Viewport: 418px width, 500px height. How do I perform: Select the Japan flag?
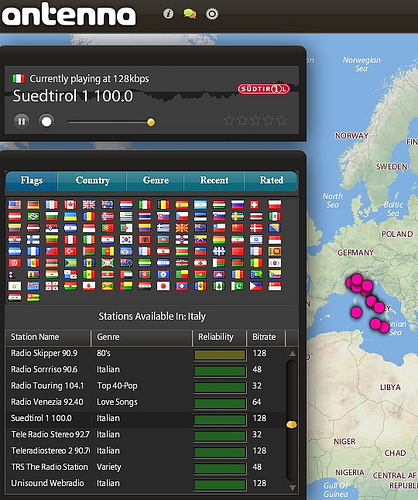163,286
